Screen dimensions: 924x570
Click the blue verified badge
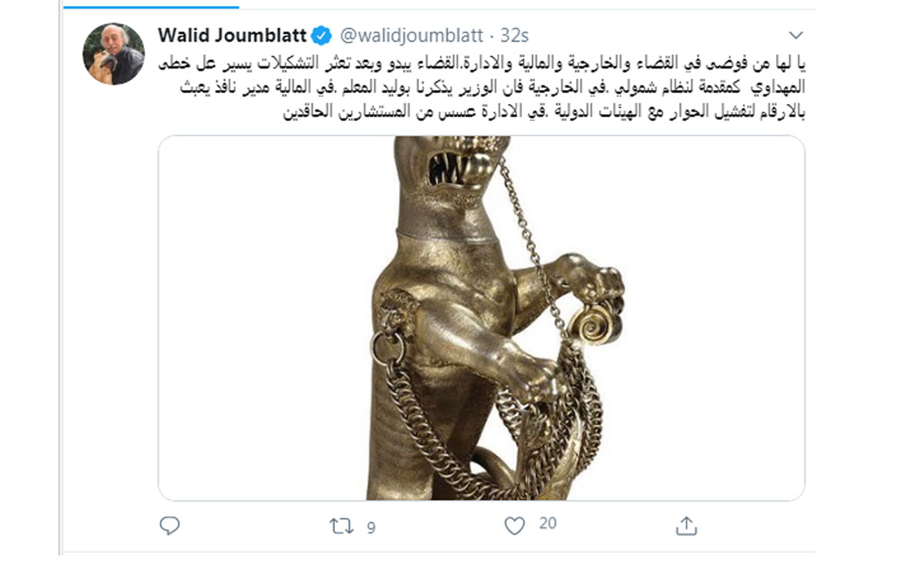(x=321, y=35)
